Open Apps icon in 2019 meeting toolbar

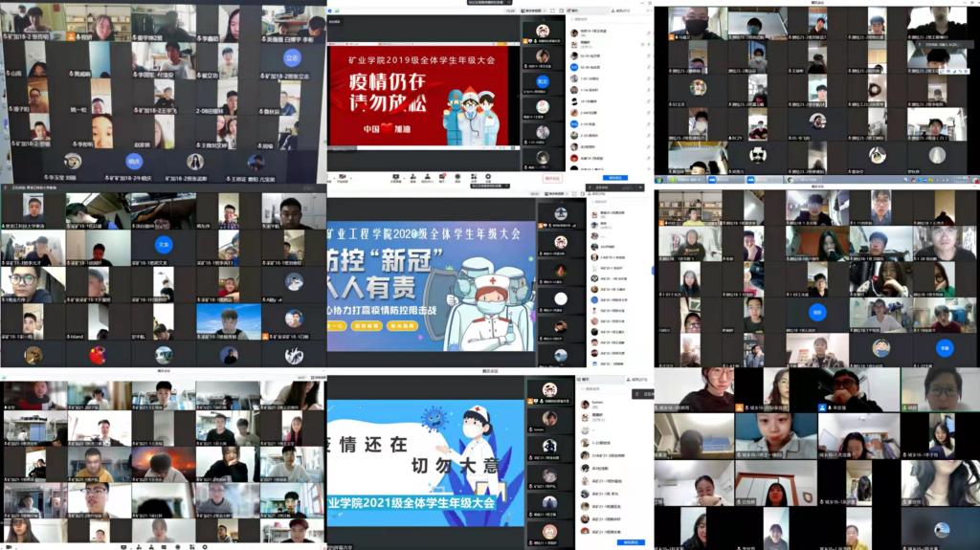[x=473, y=177]
